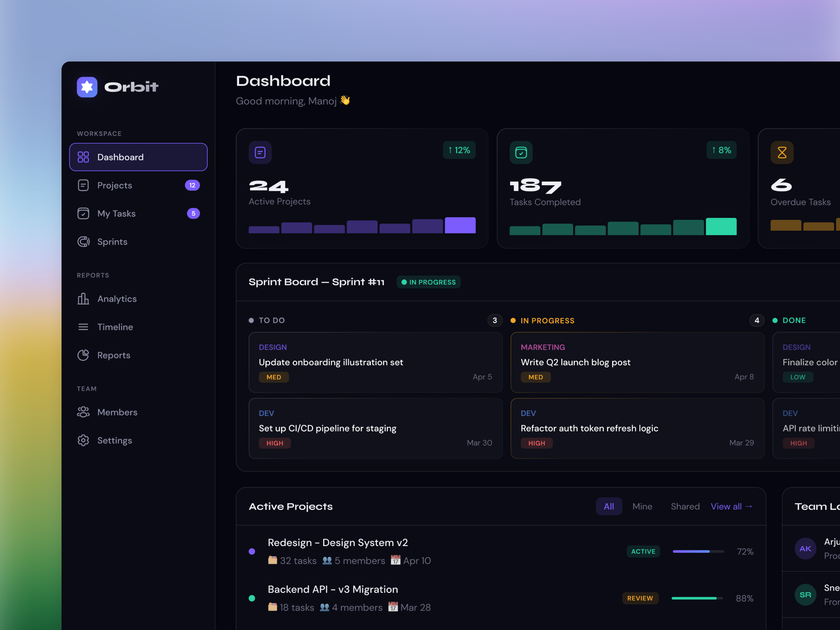840x630 pixels.
Task: Open My Tasks from the sidebar
Action: point(116,213)
